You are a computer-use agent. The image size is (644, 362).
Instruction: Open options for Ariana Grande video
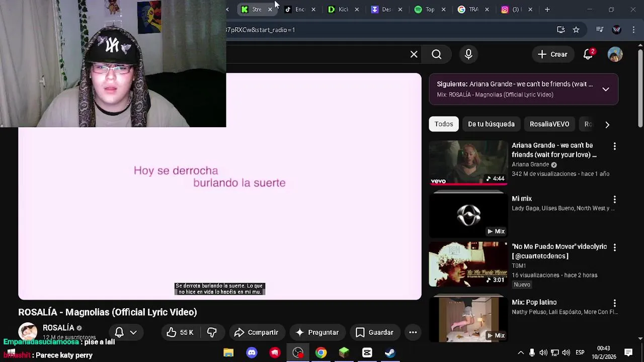click(614, 146)
